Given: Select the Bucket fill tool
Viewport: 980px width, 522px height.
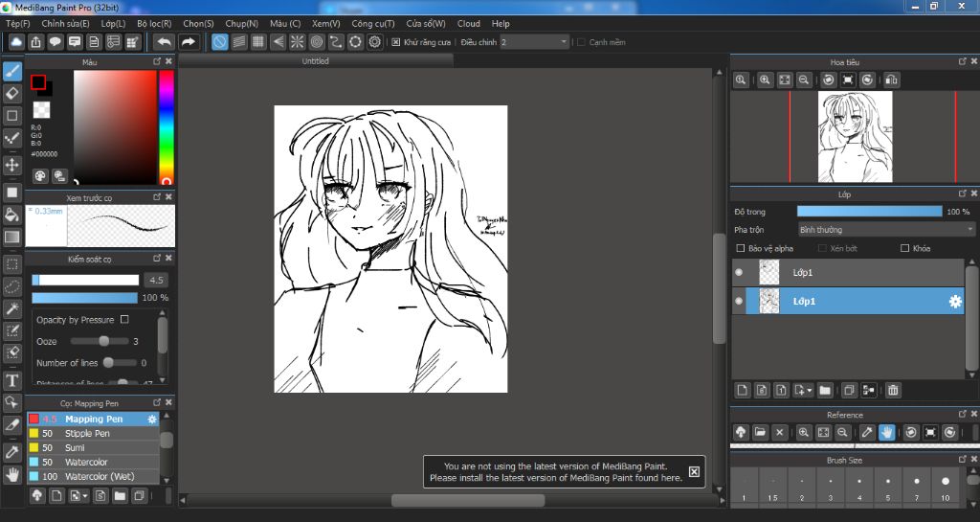Looking at the screenshot, I should (x=11, y=216).
